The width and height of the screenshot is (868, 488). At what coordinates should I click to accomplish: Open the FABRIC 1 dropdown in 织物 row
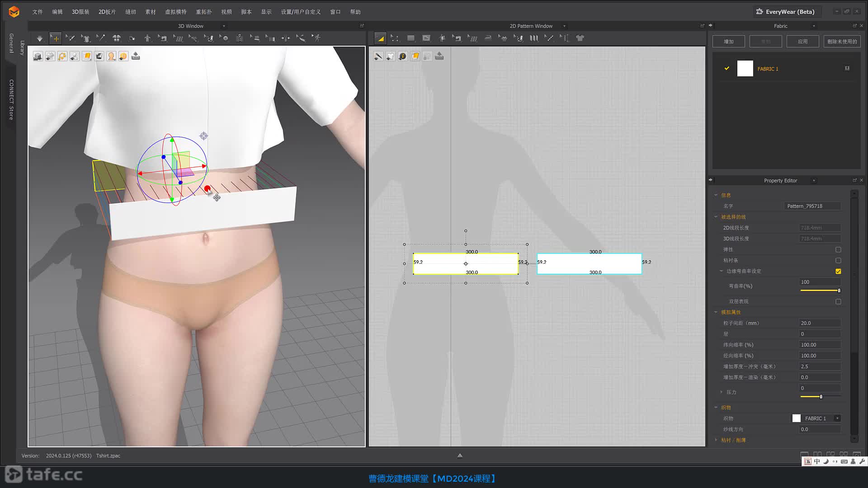tap(837, 418)
